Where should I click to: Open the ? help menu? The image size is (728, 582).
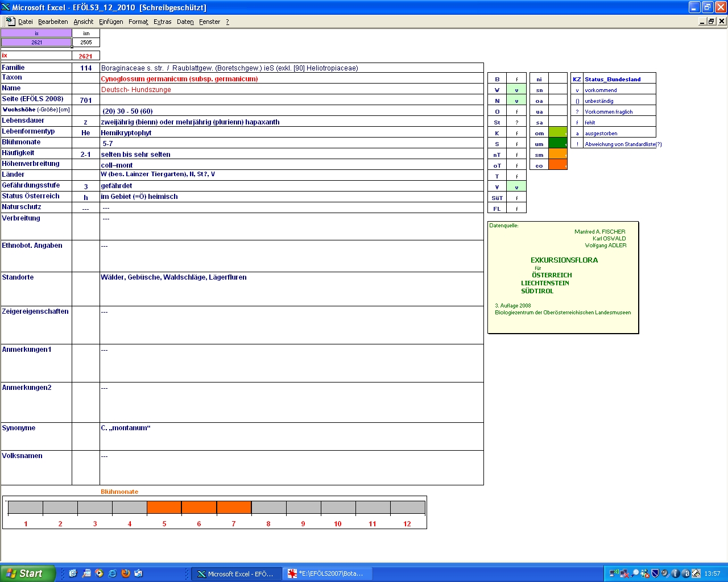click(227, 22)
